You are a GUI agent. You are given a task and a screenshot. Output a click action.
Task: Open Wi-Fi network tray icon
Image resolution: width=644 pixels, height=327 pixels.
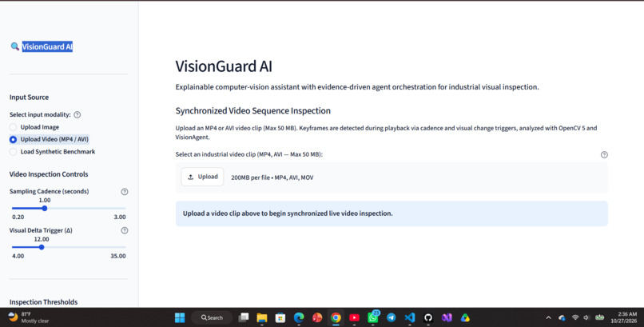(575, 317)
